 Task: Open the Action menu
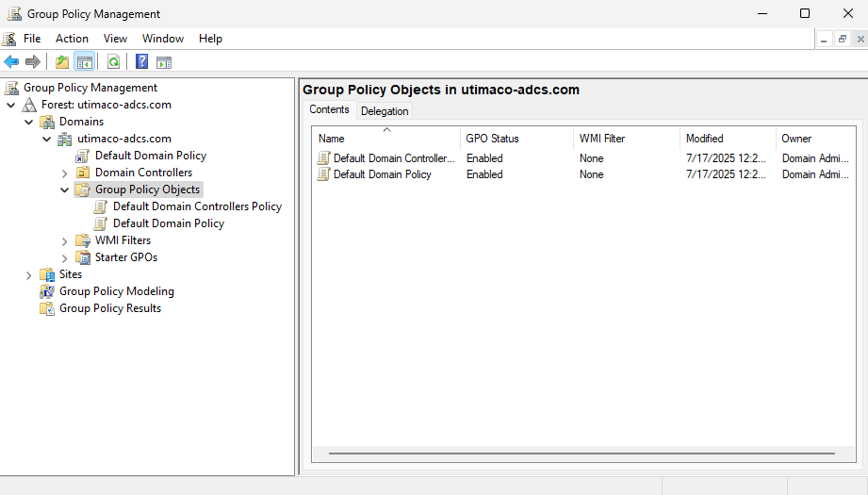pos(72,39)
